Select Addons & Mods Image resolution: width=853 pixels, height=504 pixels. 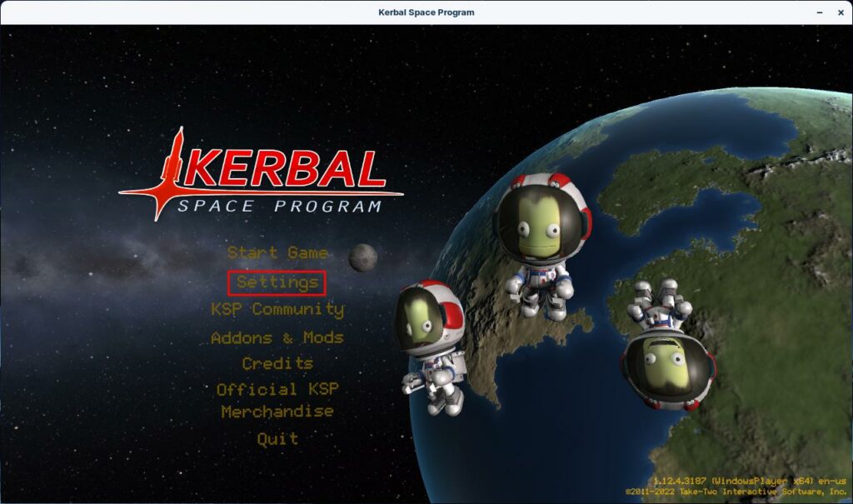277,337
